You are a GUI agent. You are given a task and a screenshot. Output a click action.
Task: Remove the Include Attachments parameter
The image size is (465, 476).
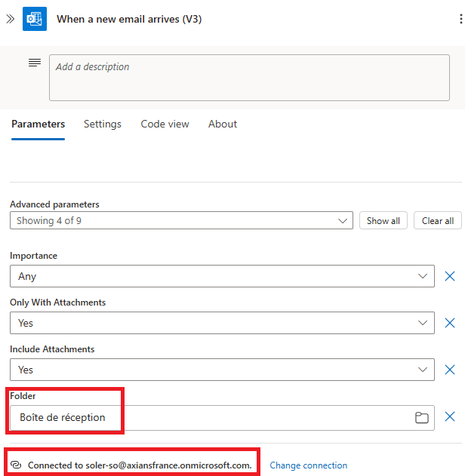(x=450, y=370)
